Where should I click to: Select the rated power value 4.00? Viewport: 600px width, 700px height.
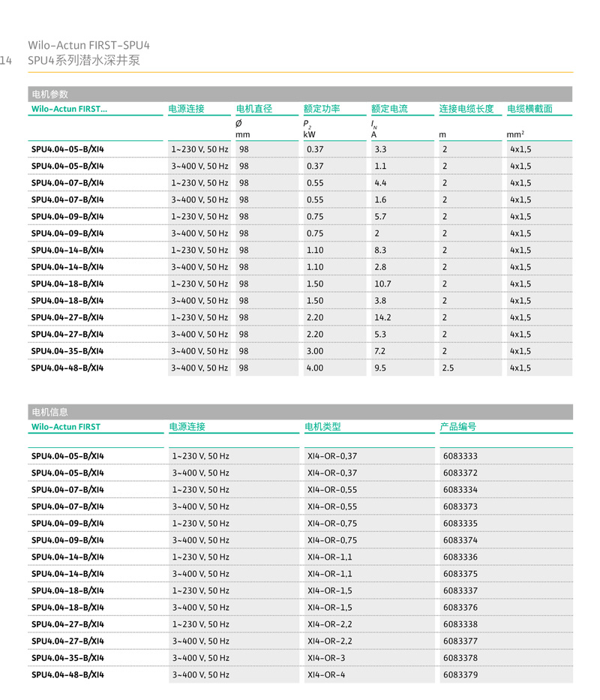[315, 368]
